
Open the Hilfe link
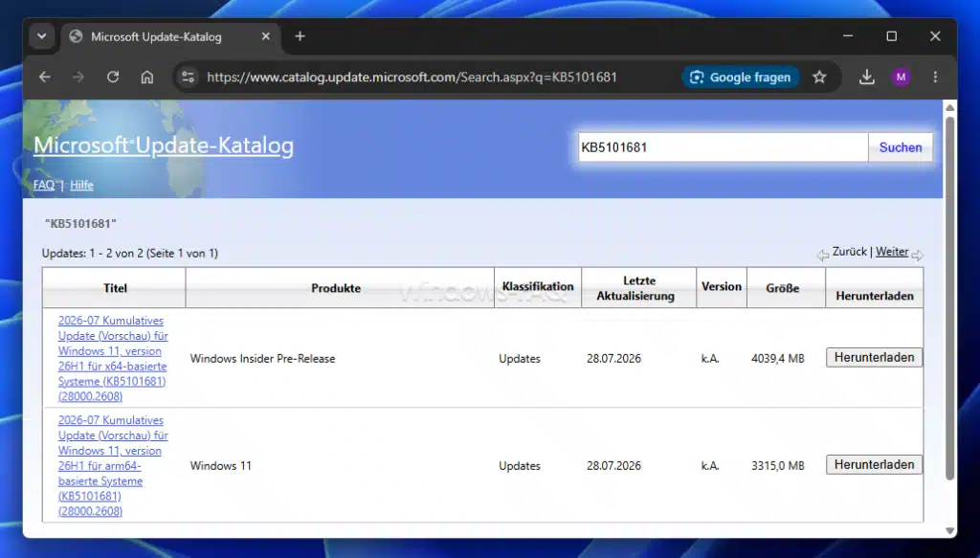[81, 185]
